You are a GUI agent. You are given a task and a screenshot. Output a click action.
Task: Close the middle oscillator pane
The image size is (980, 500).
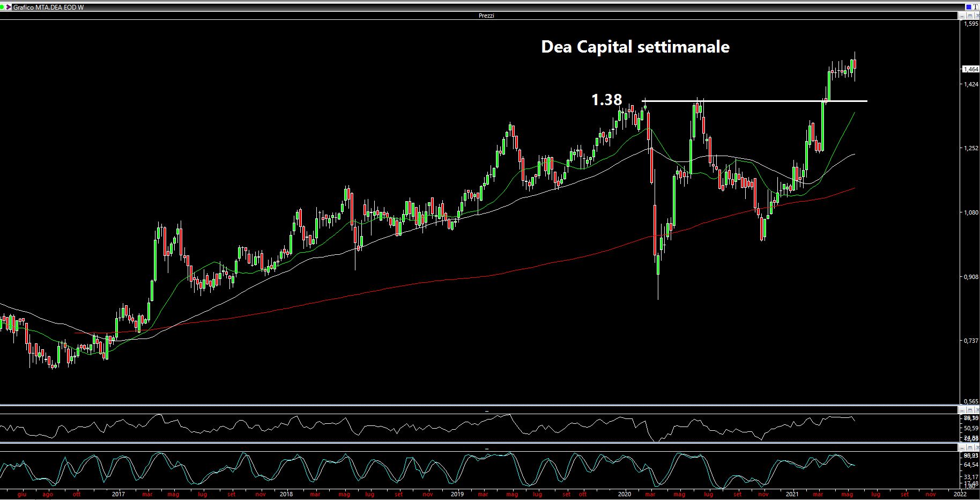977,410
